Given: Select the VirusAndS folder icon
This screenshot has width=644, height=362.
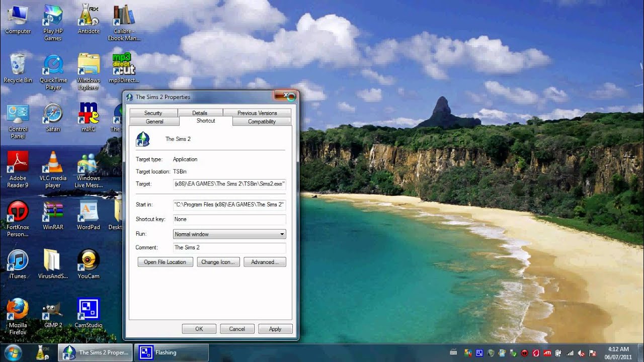Looking at the screenshot, I should click(x=53, y=264).
